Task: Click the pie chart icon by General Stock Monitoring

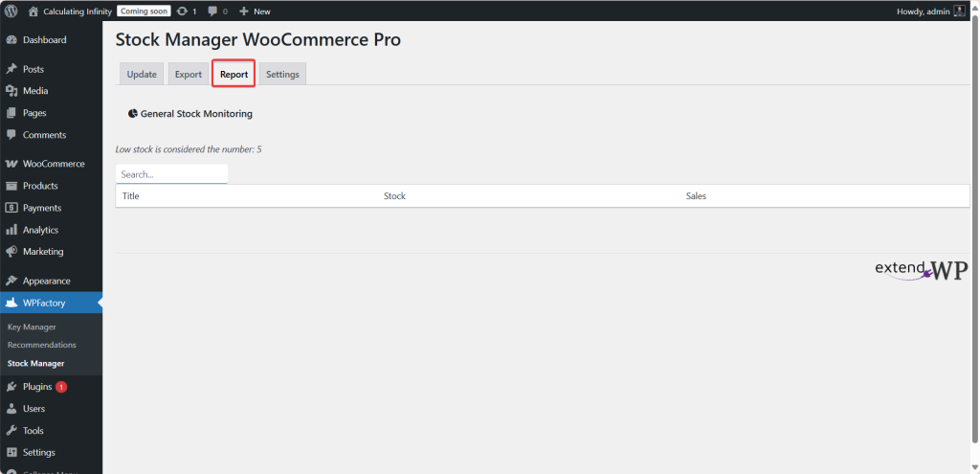Action: pyautogui.click(x=132, y=114)
